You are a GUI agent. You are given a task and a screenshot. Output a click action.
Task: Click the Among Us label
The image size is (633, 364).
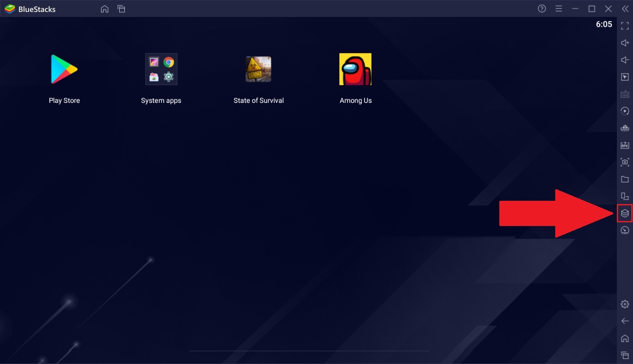(356, 100)
